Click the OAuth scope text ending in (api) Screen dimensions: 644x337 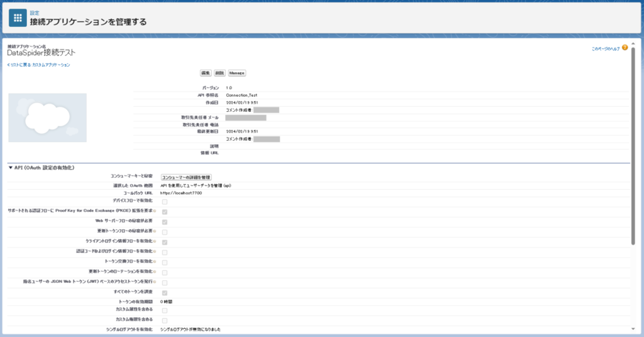[195, 185]
